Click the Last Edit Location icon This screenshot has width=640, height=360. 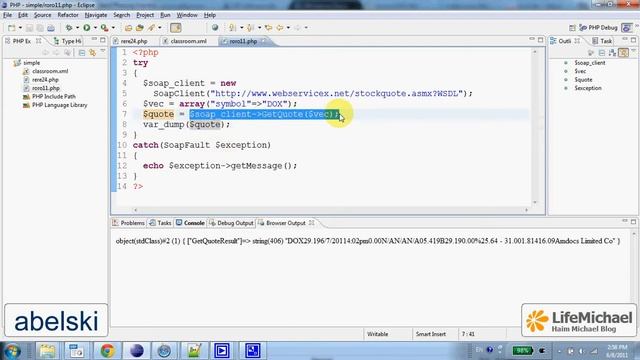point(268,28)
